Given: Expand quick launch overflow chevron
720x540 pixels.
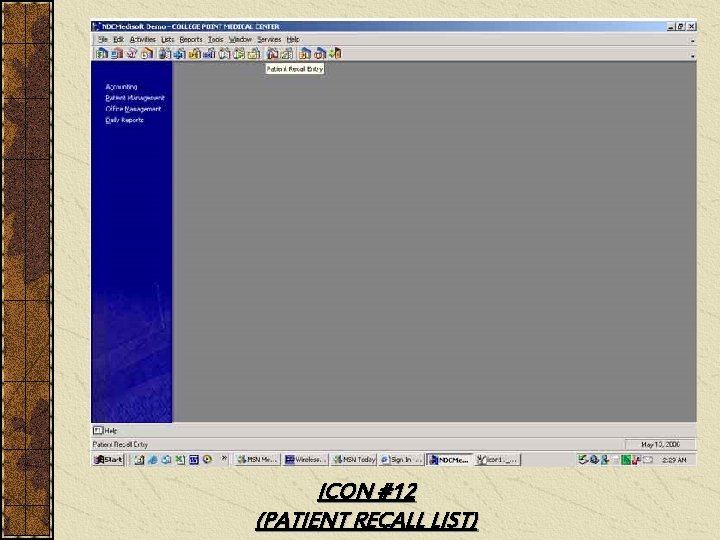Looking at the screenshot, I should (224, 458).
